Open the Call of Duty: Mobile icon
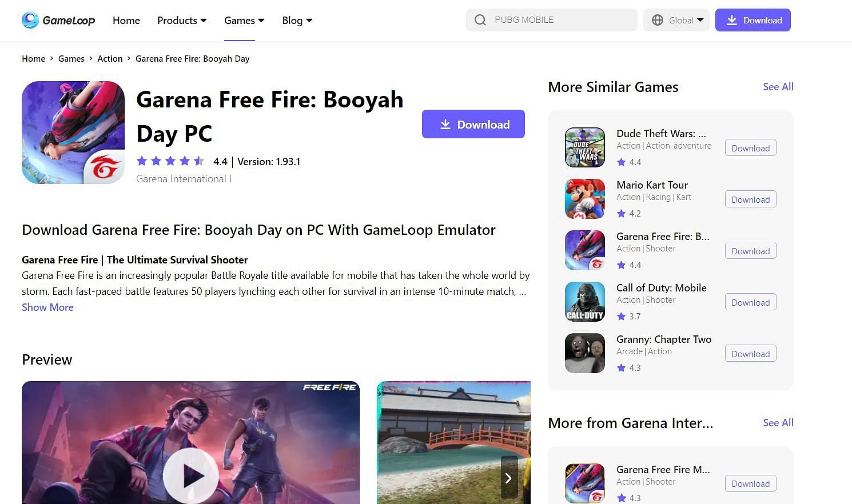 585,302
